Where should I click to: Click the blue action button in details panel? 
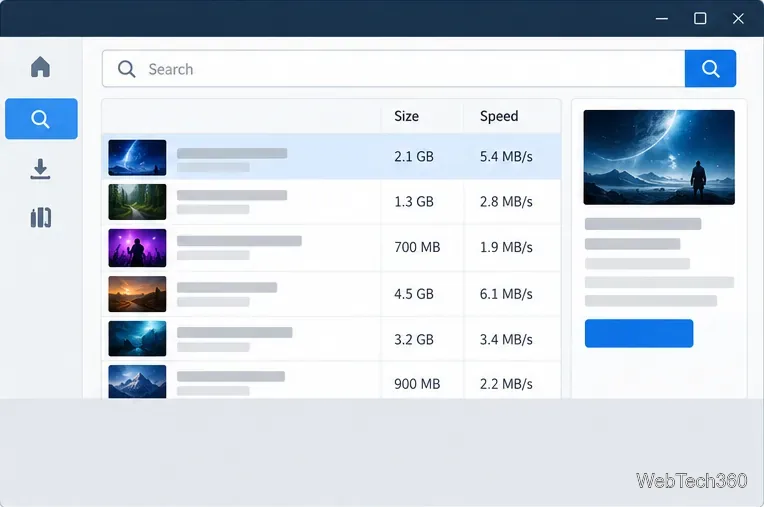(639, 334)
